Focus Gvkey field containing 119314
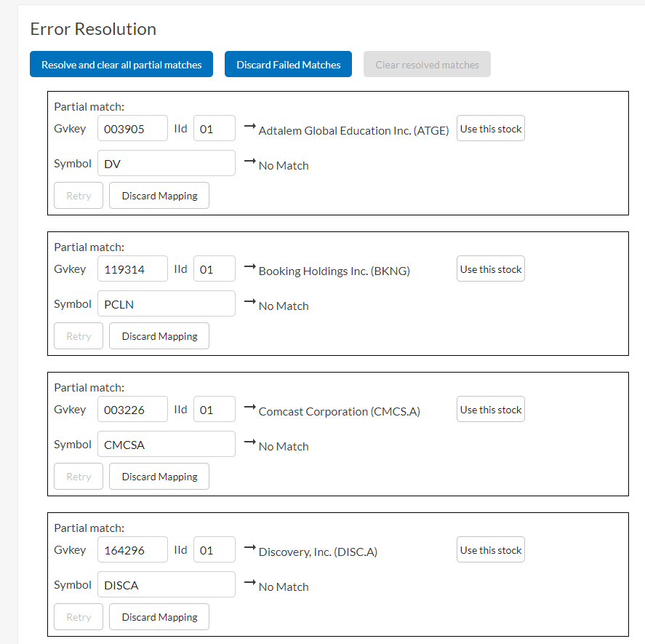The image size is (645, 644). coord(132,269)
